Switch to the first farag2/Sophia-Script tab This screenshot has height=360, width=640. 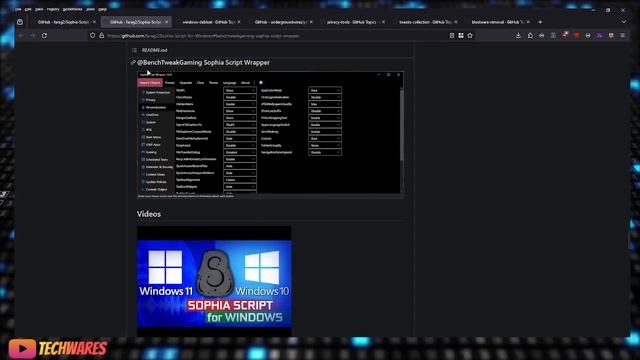(64, 22)
